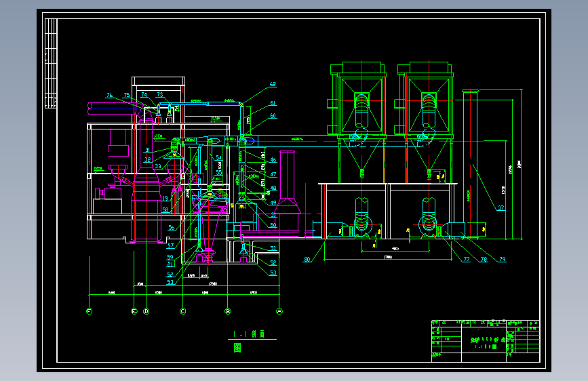Screen dimensions: 588x381
Task: Pick callout number 49
Action: click(x=273, y=203)
